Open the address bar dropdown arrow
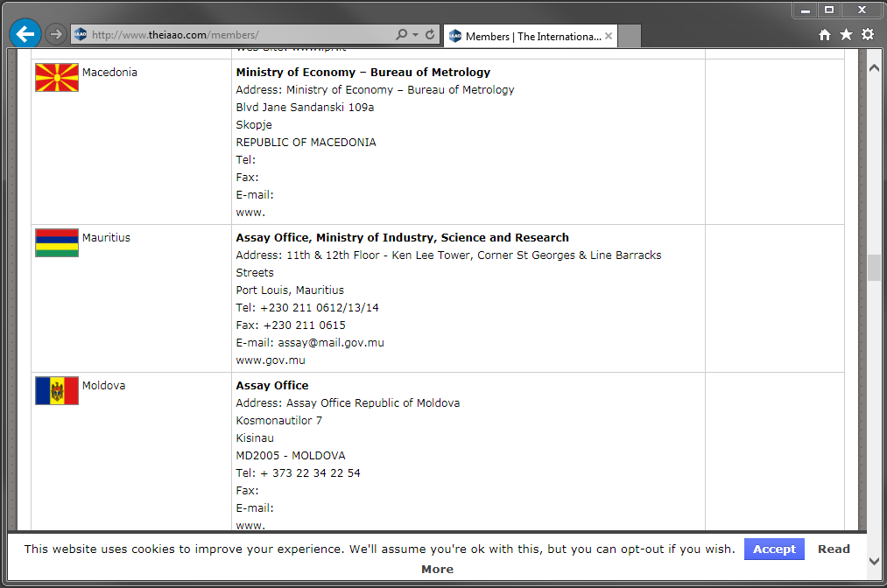 [x=416, y=34]
